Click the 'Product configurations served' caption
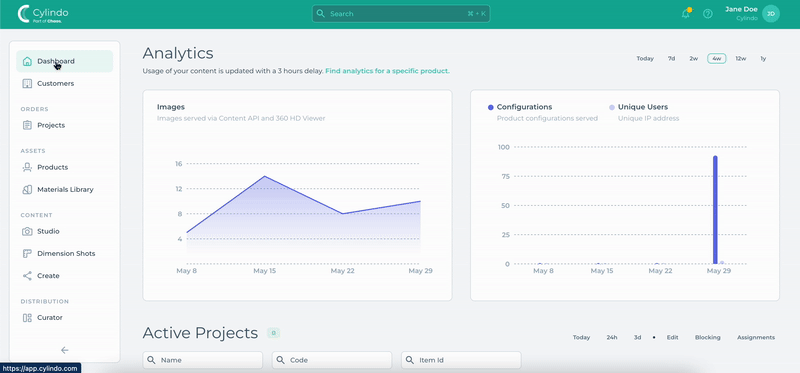Screen dimensions: 800x373 (x=547, y=118)
